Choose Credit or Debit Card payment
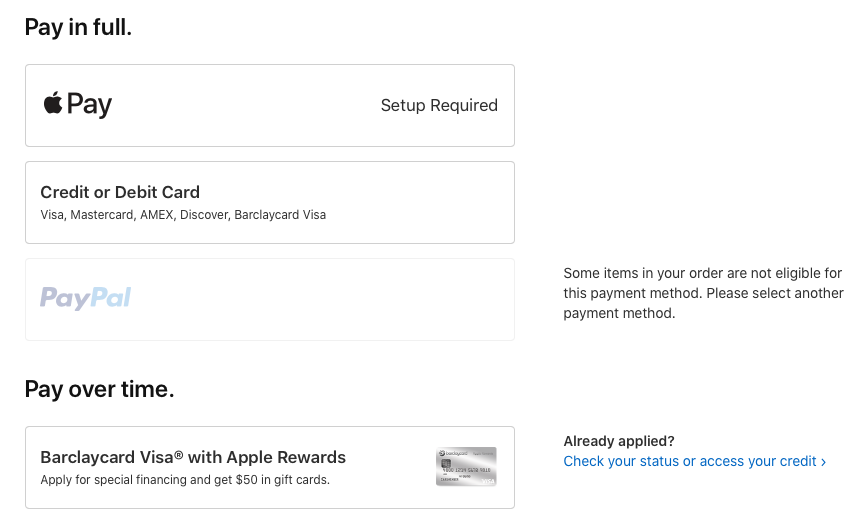Viewport: 864px width, 521px height. click(x=269, y=202)
